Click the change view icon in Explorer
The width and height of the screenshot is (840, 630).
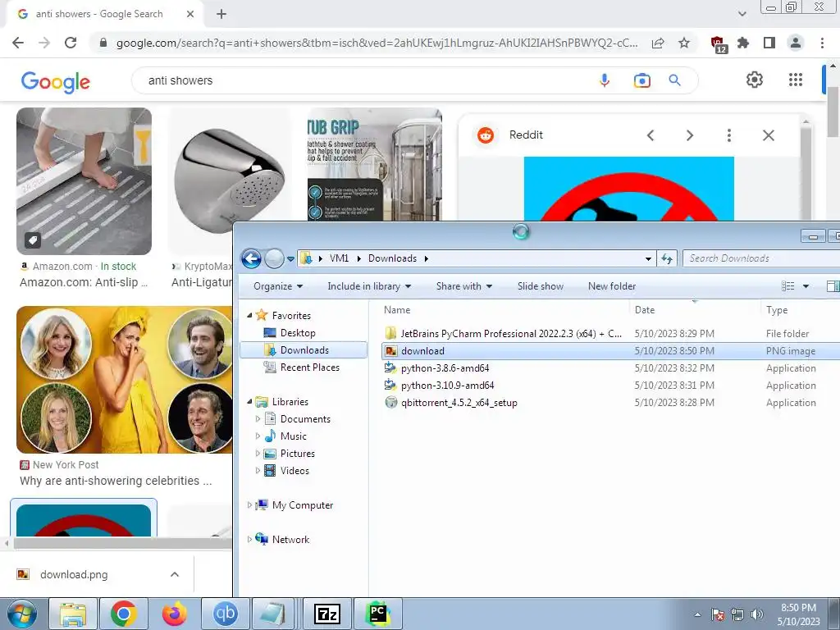pyautogui.click(x=787, y=286)
